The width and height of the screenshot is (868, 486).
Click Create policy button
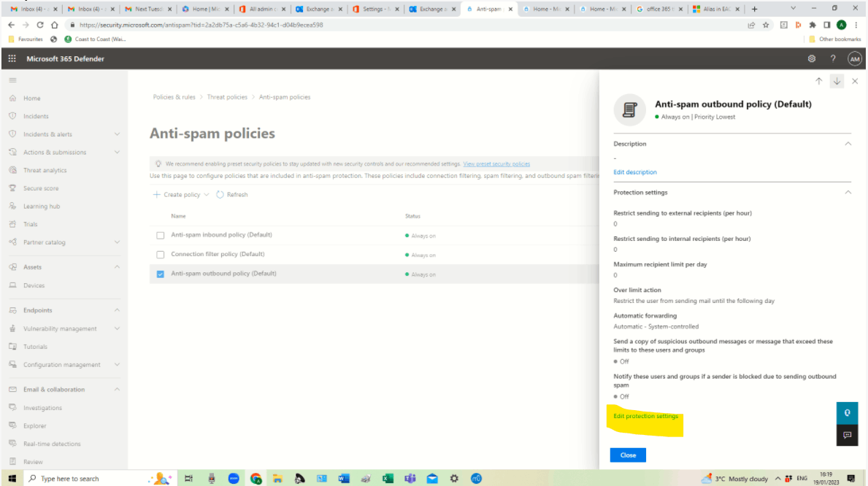[180, 195]
